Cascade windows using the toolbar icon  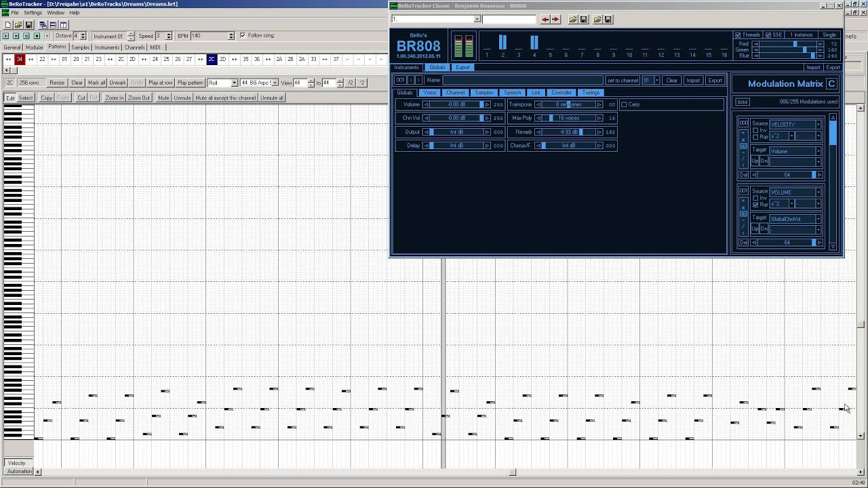[x=43, y=25]
